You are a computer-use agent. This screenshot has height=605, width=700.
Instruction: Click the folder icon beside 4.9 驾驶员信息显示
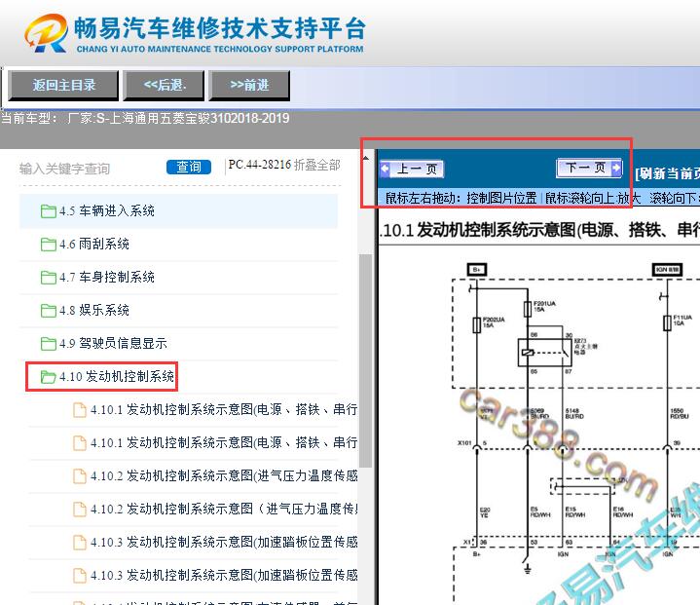click(49, 343)
